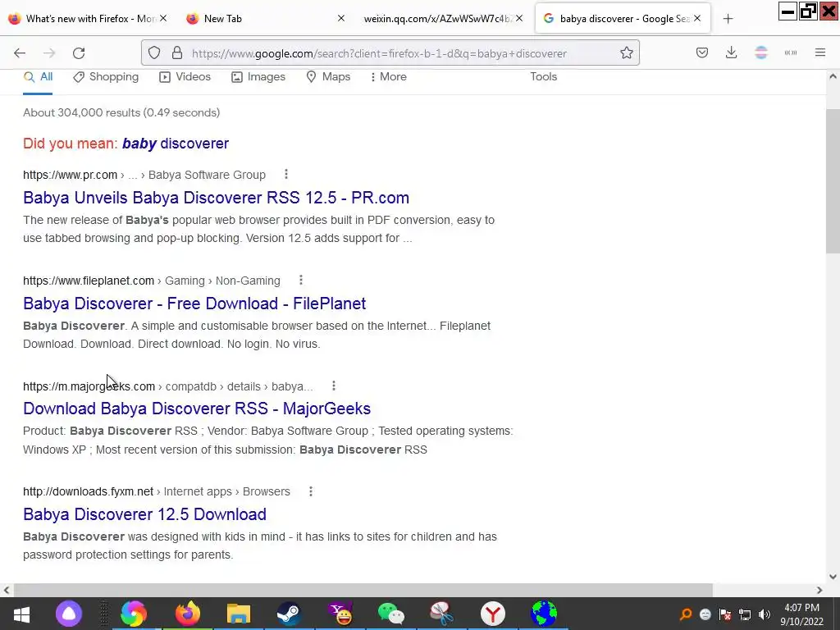Open options menu for pr.com result
Viewport: 840px width, 630px height.
tap(286, 174)
